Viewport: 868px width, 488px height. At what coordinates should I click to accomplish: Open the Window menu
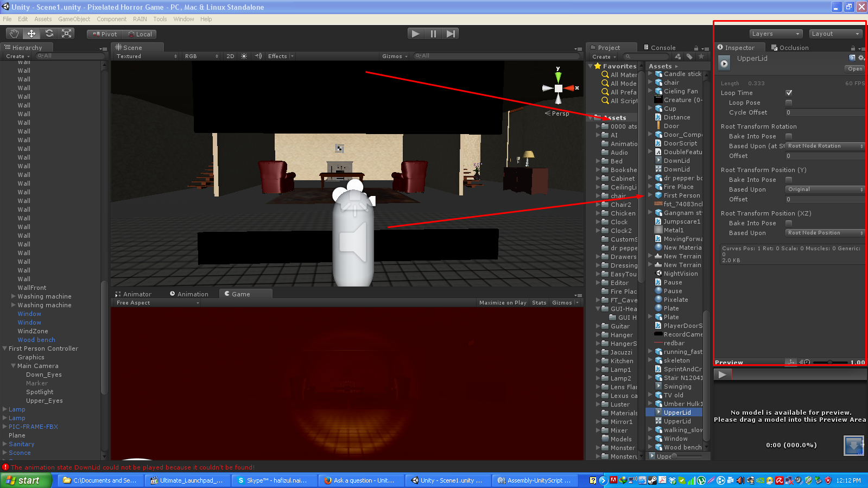(183, 19)
